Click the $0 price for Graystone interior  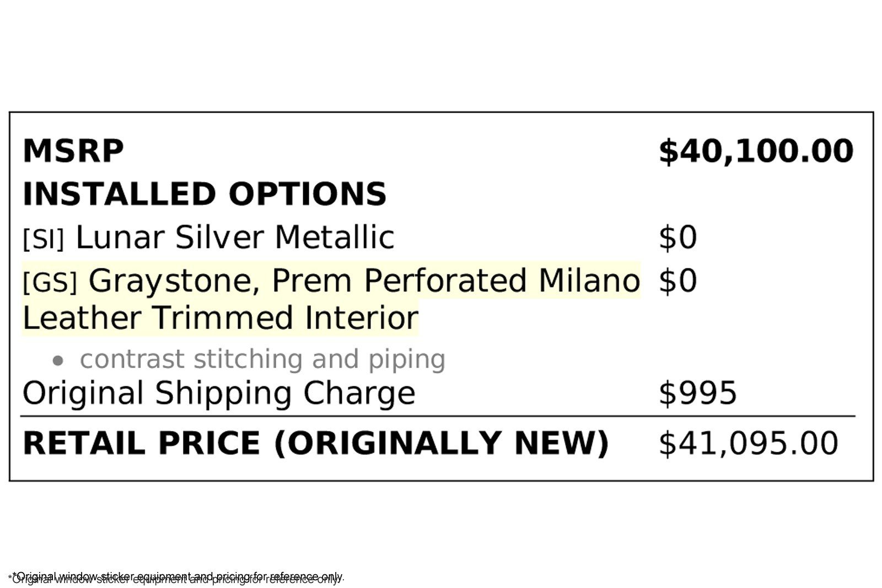pyautogui.click(x=678, y=280)
